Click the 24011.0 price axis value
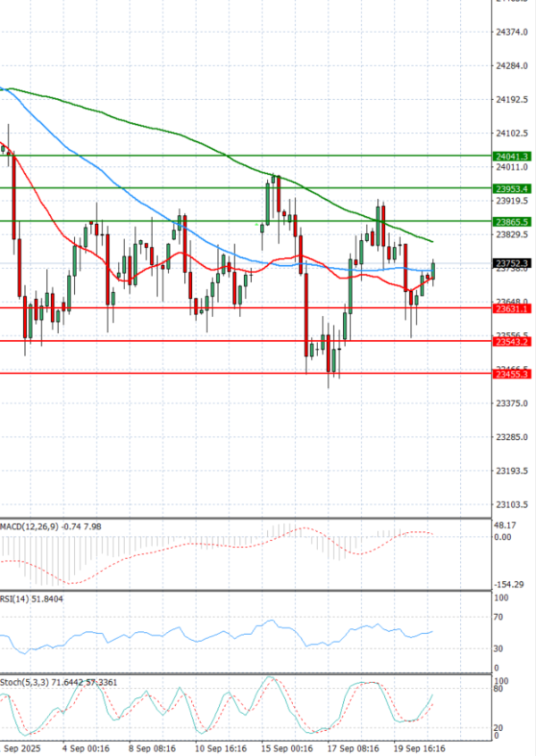The height and width of the screenshot is (756, 536). tap(512, 167)
